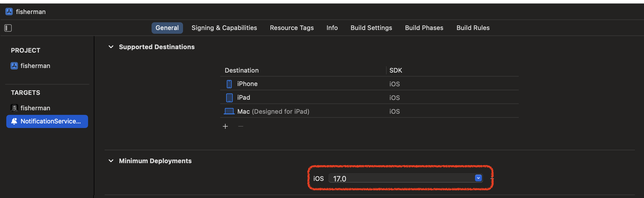
Task: Click the bell icon of NotificationService target
Action: [14, 121]
